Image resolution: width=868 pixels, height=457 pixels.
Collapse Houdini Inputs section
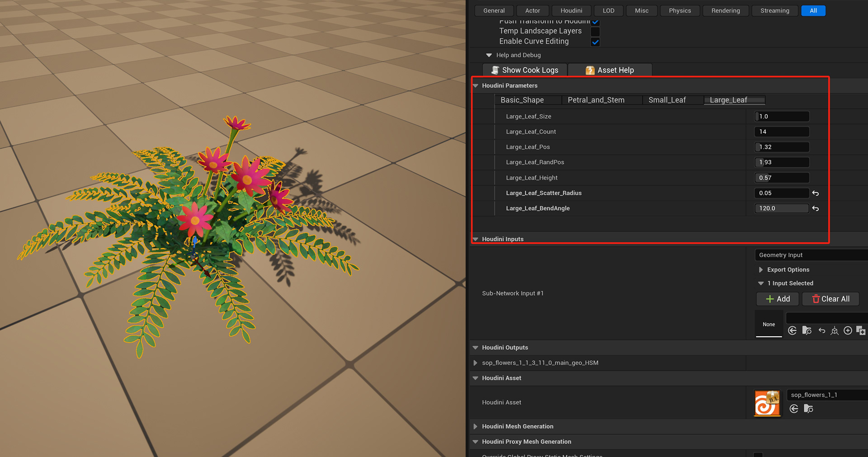476,239
